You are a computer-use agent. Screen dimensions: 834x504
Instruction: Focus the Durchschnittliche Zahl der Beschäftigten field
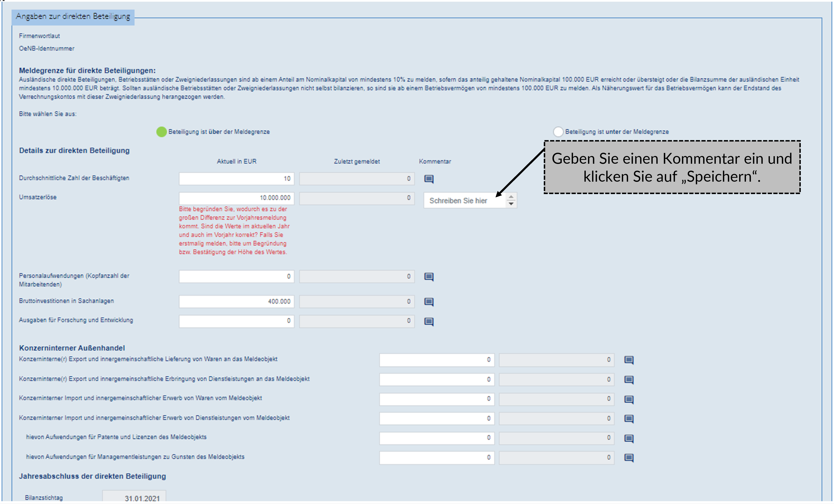pos(236,179)
